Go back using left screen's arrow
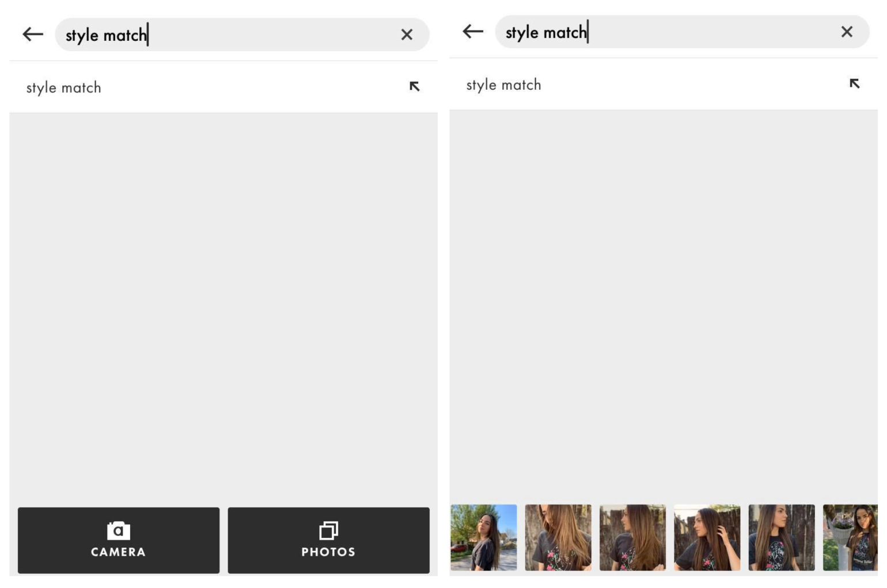Image resolution: width=887 pixels, height=588 pixels. (x=33, y=35)
